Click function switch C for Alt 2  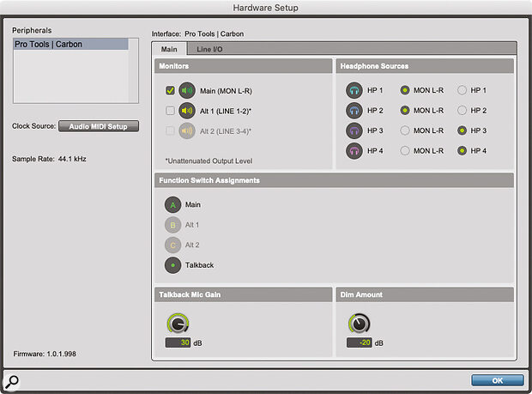click(x=173, y=245)
